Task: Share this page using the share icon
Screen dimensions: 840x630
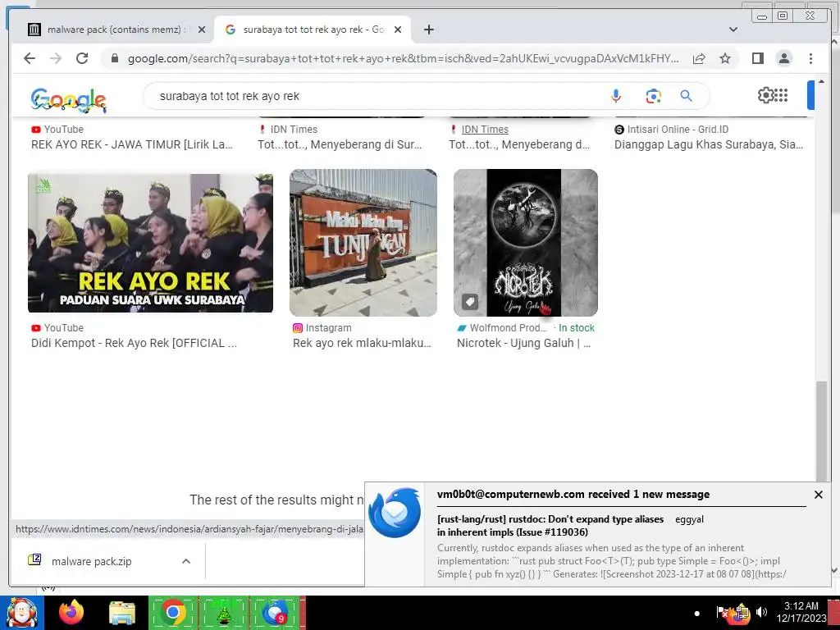Action: (x=699, y=58)
